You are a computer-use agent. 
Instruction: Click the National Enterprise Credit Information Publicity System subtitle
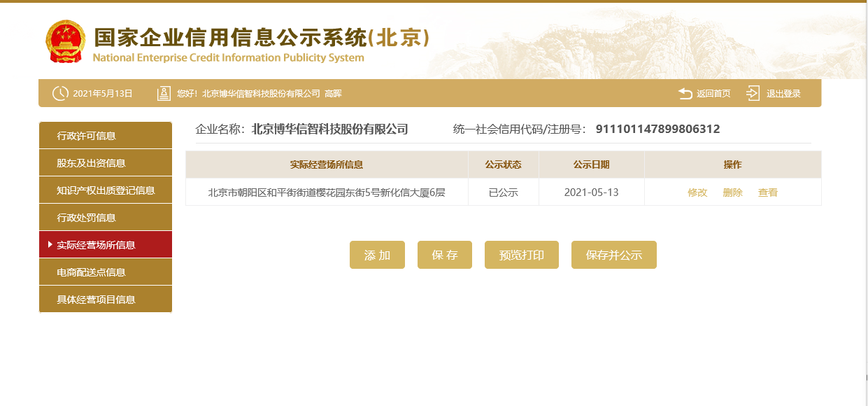[x=229, y=58]
